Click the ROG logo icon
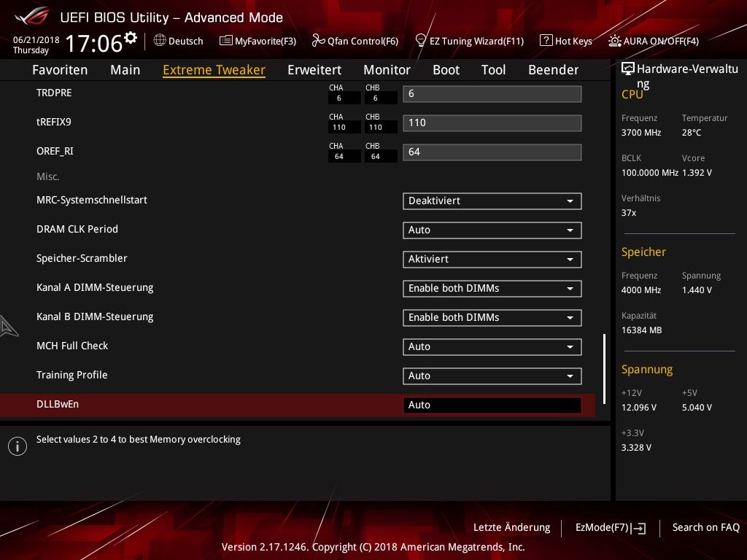This screenshot has width=747, height=560. click(x=32, y=16)
